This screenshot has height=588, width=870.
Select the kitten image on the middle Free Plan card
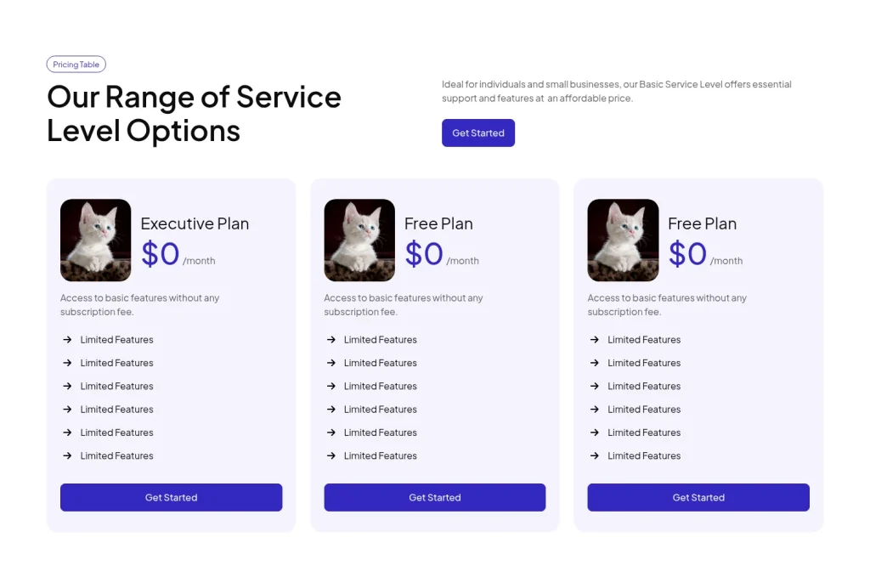pos(359,240)
